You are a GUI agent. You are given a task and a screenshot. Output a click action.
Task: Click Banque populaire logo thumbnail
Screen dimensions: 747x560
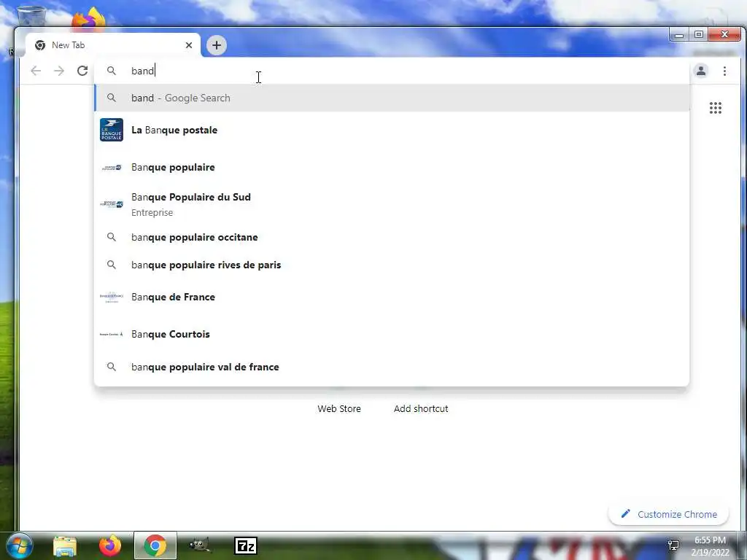tap(112, 167)
